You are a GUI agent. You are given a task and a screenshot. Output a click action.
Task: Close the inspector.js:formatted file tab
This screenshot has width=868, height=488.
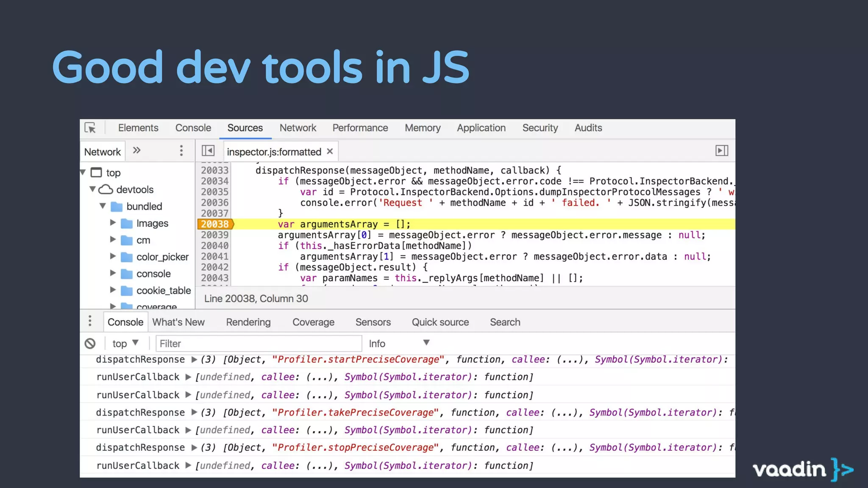point(330,151)
